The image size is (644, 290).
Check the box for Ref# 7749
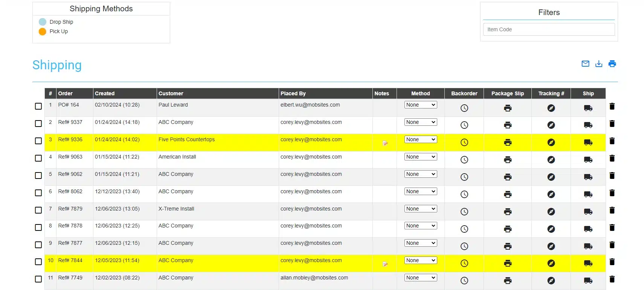[38, 279]
